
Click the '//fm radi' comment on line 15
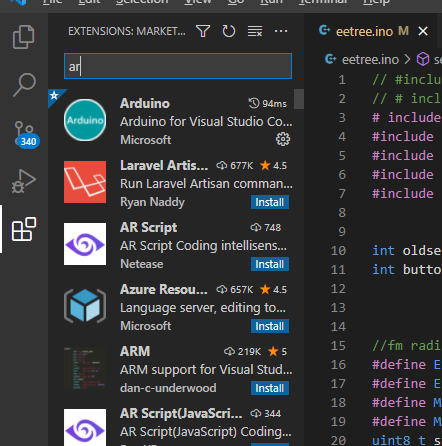tap(407, 345)
